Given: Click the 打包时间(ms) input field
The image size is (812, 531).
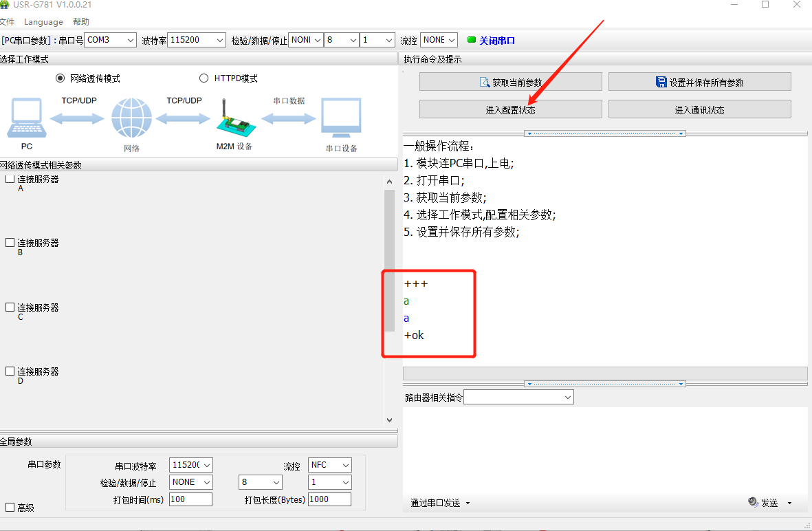Looking at the screenshot, I should (x=190, y=499).
